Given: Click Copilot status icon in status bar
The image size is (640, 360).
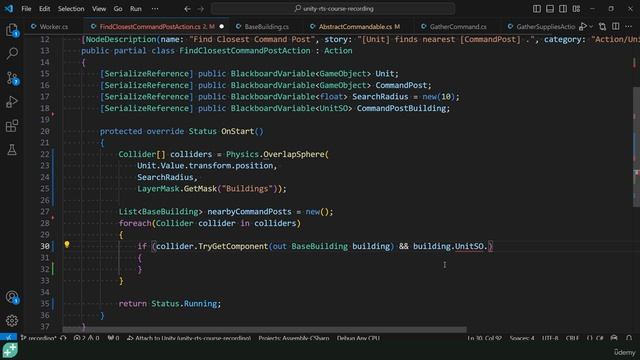Looking at the screenshot, I should pyautogui.click(x=614, y=338).
